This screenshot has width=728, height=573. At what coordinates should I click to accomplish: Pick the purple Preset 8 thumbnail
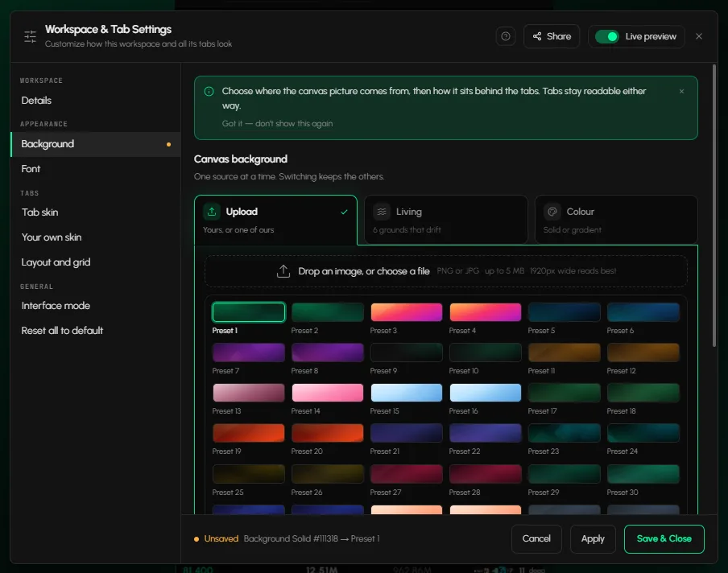(328, 352)
